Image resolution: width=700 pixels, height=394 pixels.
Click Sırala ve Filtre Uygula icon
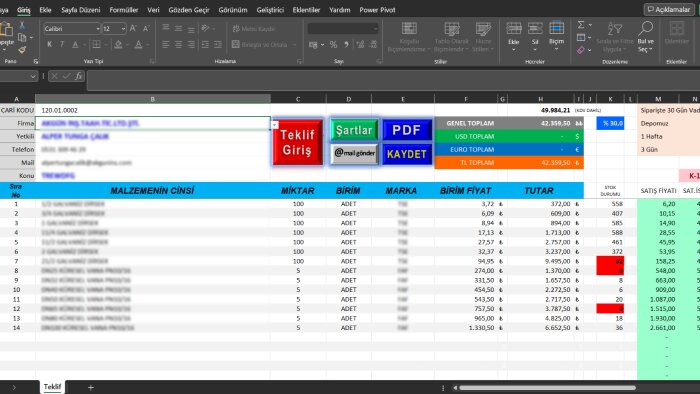click(x=615, y=29)
